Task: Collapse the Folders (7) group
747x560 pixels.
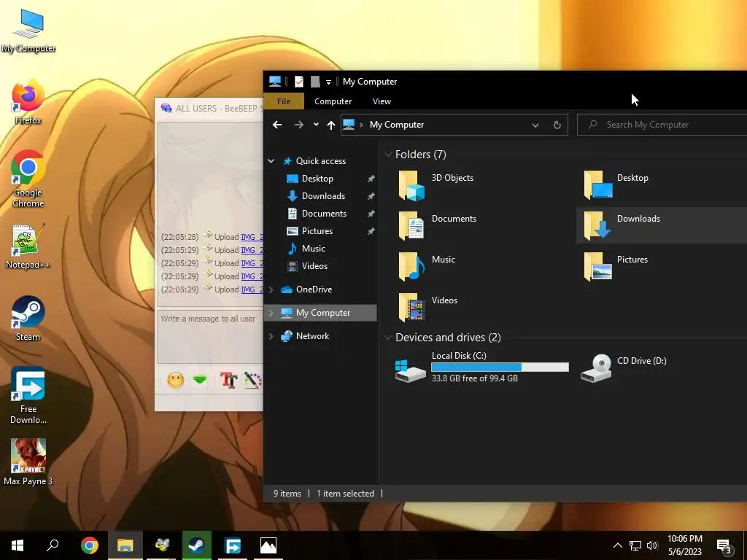Action: [x=388, y=155]
